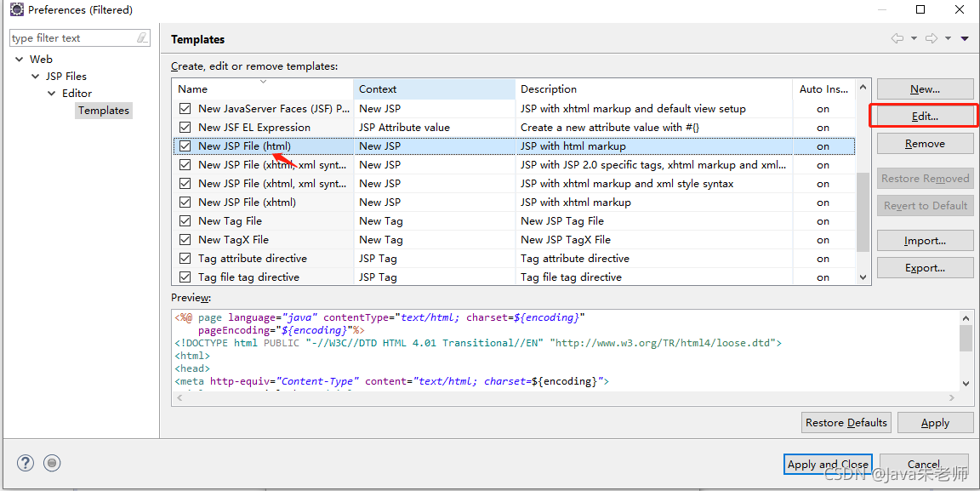Click preview horizontal scroll left arrow
Screen dimensions: 980x491
179,397
